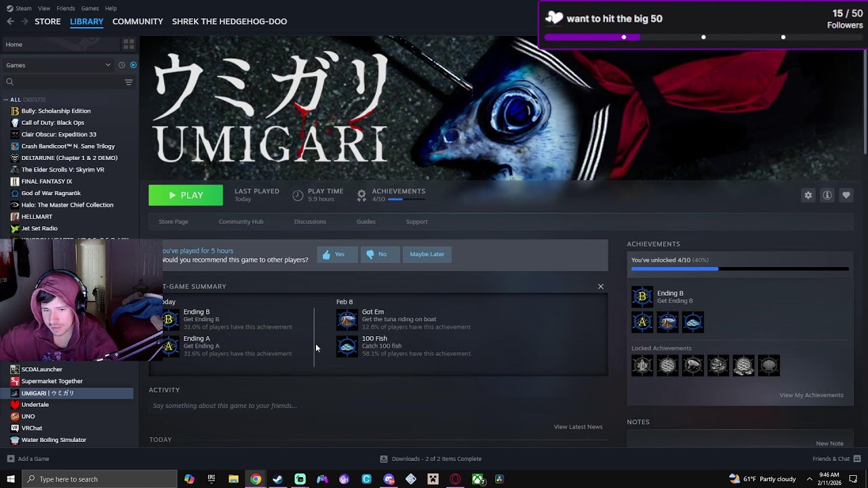Click the achievements progress bar in panel
The image size is (868, 488).
(740, 269)
